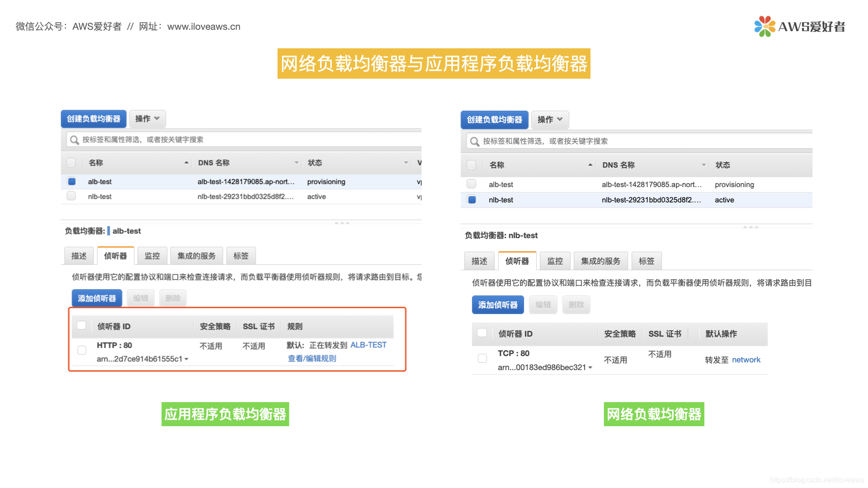The width and height of the screenshot is (868, 488).
Task: Click the AWS爱好者 flower logo
Action: point(764,26)
